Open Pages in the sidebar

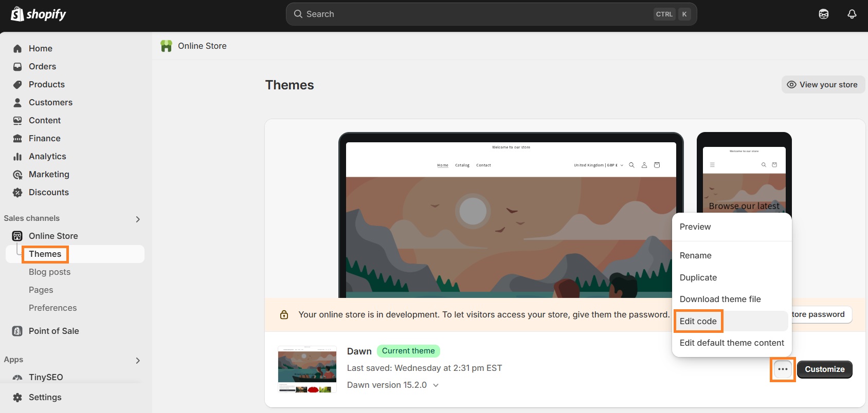click(x=41, y=290)
